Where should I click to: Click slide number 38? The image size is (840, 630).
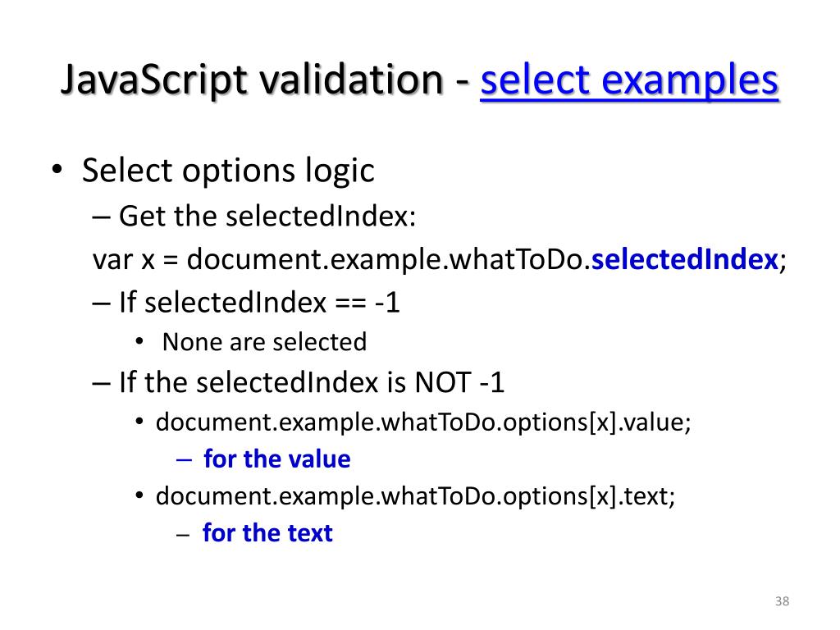pos(782,601)
